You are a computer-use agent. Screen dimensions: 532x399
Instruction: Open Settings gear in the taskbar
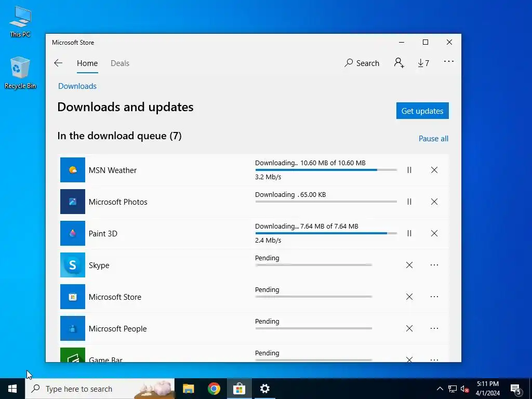coord(264,389)
